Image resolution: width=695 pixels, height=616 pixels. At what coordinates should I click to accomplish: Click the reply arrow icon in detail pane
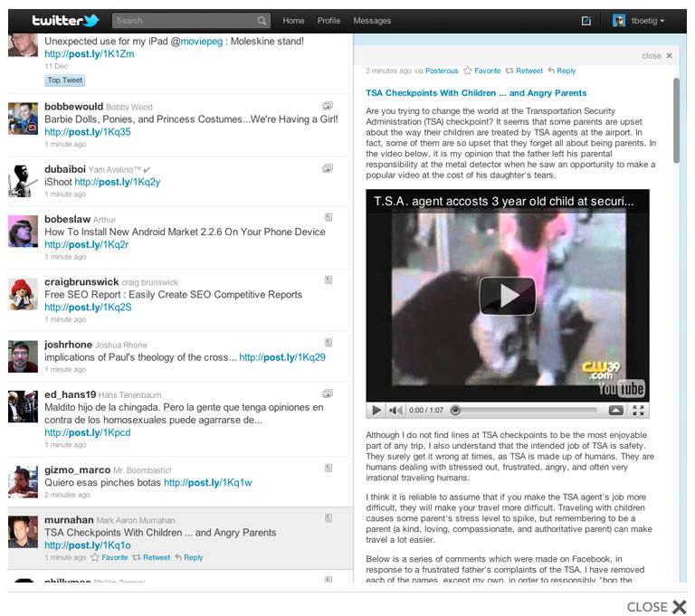click(551, 71)
